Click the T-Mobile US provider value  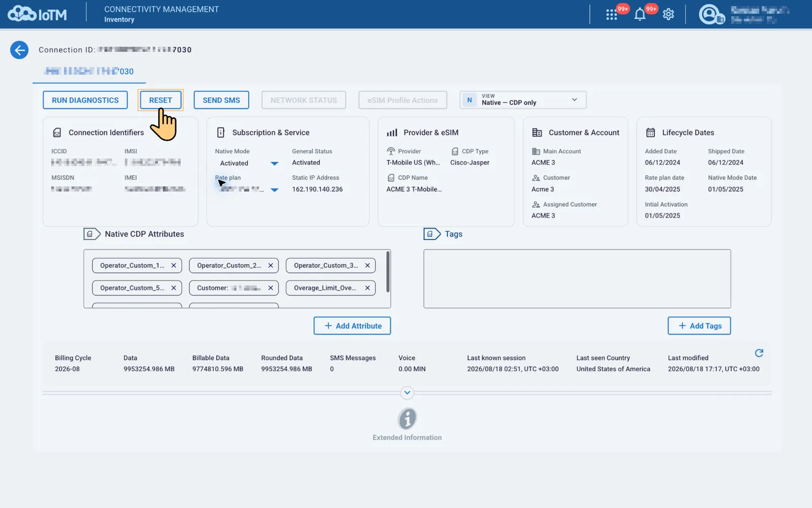[x=413, y=163]
